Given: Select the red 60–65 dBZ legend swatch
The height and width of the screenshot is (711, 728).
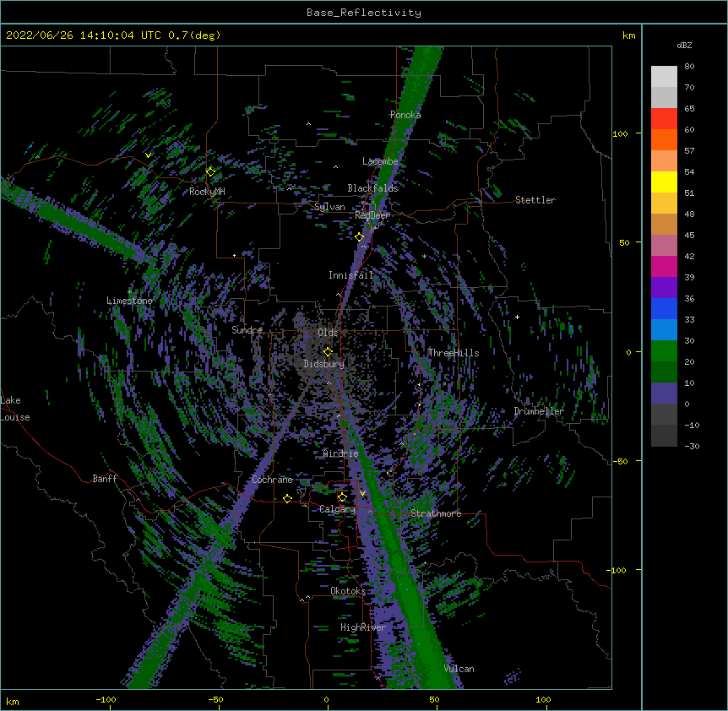Looking at the screenshot, I should tap(664, 119).
